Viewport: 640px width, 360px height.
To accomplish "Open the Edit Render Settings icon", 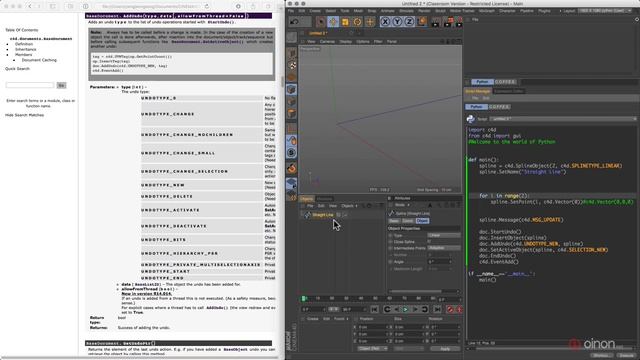I will 459,21.
